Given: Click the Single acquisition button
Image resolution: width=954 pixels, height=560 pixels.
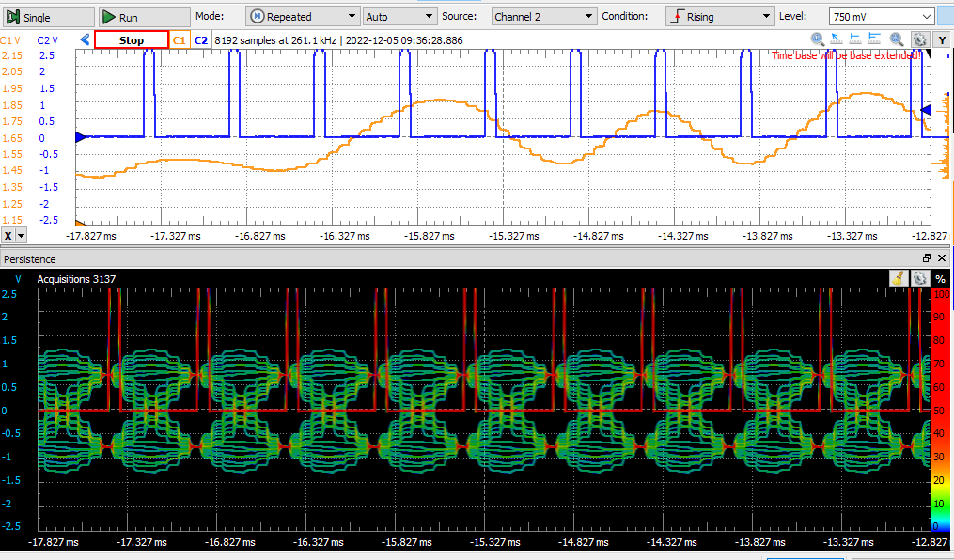Looking at the screenshot, I should click(49, 17).
